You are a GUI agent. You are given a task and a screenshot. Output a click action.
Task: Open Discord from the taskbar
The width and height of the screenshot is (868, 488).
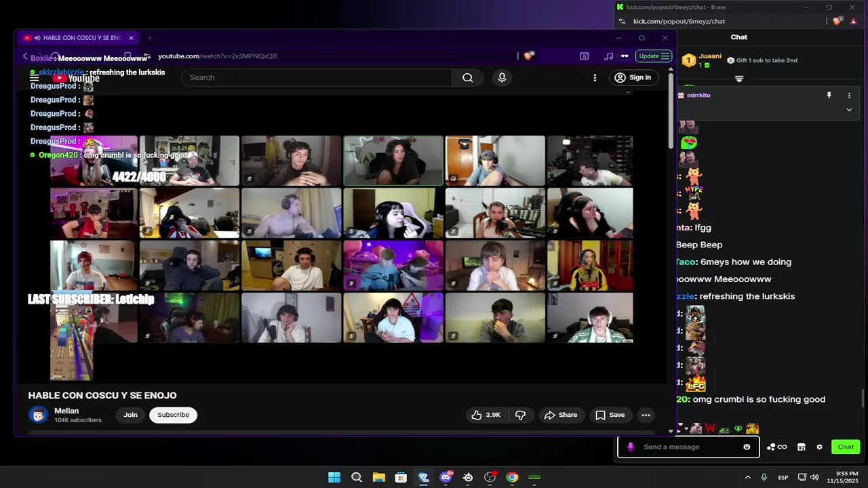(x=446, y=477)
